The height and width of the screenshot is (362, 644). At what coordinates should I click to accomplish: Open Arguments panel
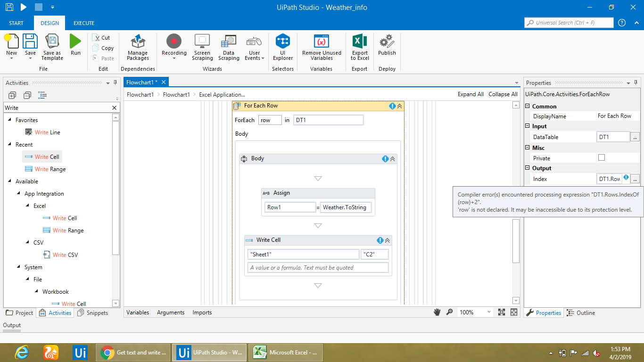171,312
